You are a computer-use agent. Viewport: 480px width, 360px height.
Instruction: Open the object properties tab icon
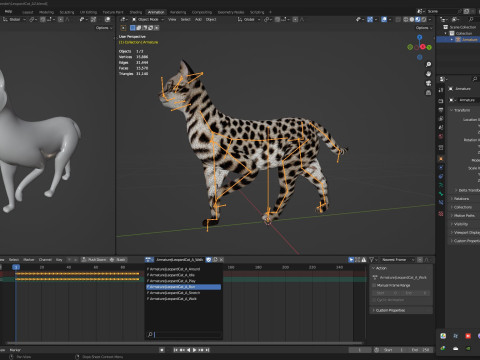pyautogui.click(x=441, y=159)
